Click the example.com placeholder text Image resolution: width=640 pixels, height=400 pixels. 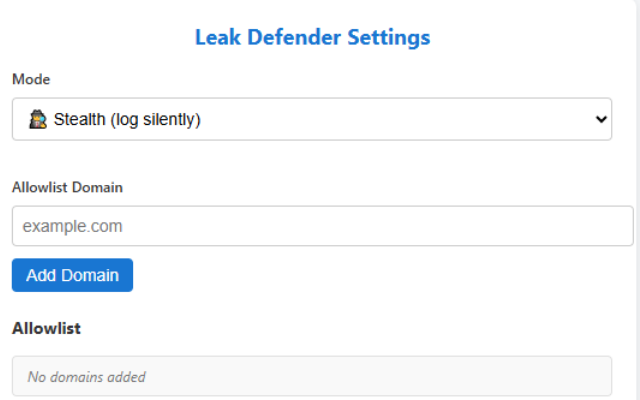tap(72, 226)
